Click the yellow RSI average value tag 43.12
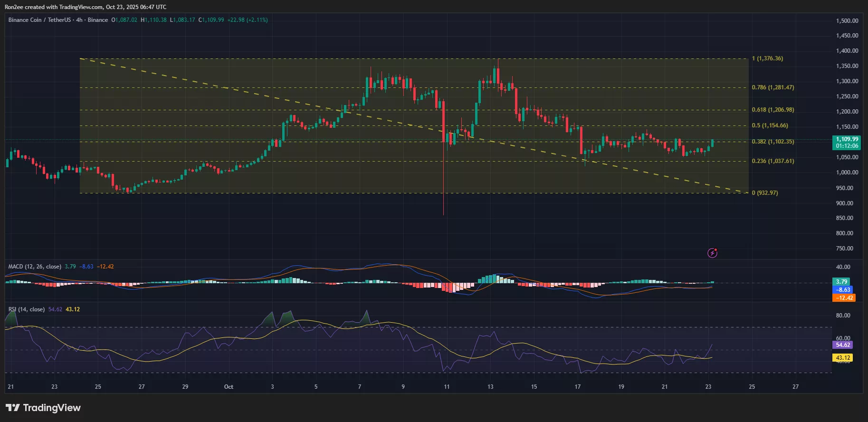 pos(842,358)
